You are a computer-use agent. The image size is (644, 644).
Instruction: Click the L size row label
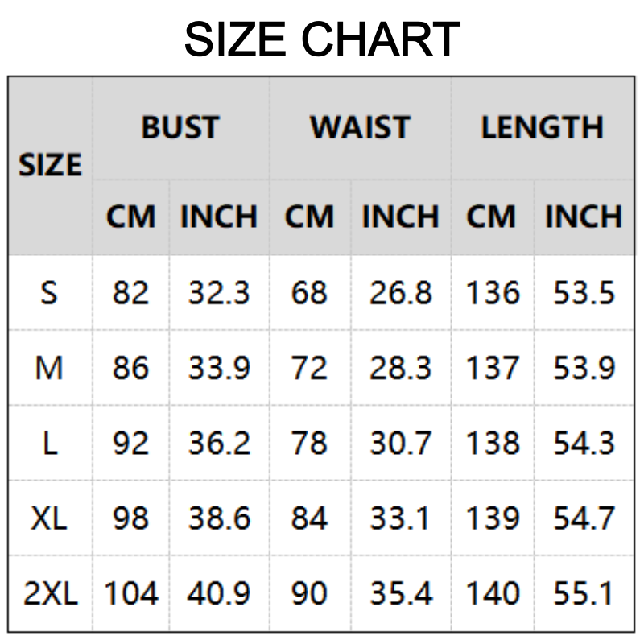tap(50, 444)
